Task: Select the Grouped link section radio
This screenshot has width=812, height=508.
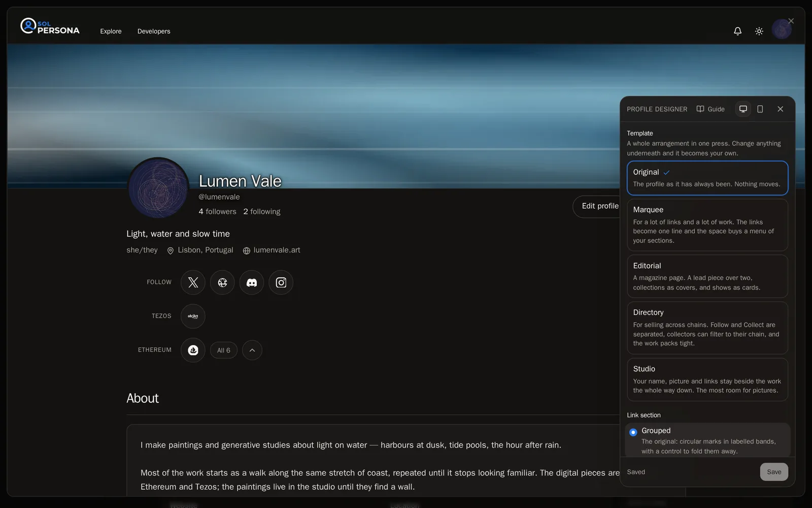Action: click(633, 432)
